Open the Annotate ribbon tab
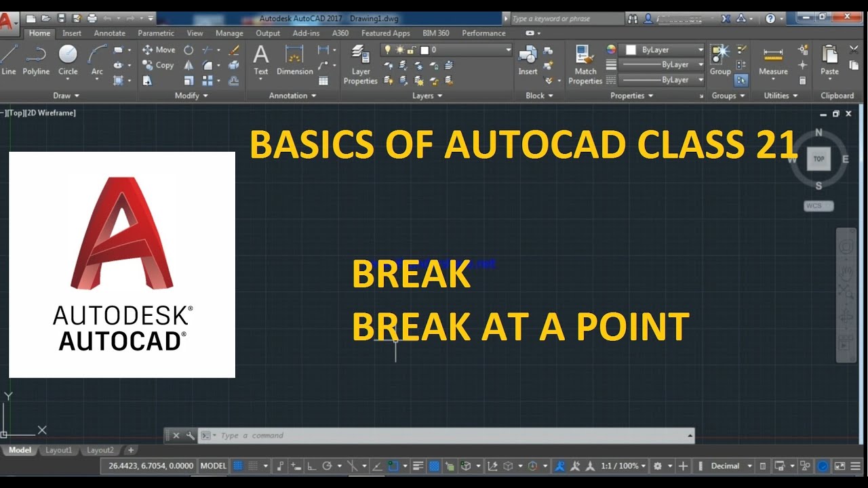 [x=110, y=33]
